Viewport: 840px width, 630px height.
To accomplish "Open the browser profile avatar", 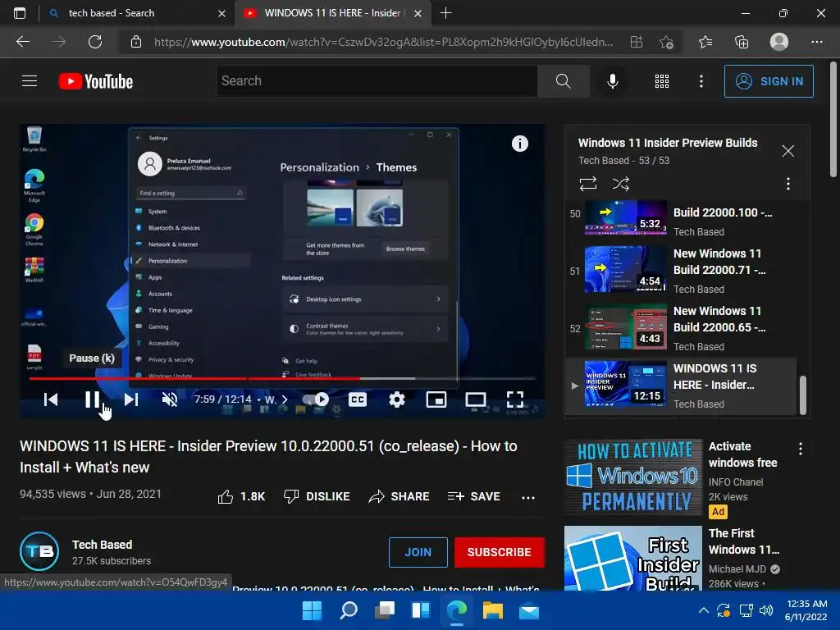I will (779, 41).
